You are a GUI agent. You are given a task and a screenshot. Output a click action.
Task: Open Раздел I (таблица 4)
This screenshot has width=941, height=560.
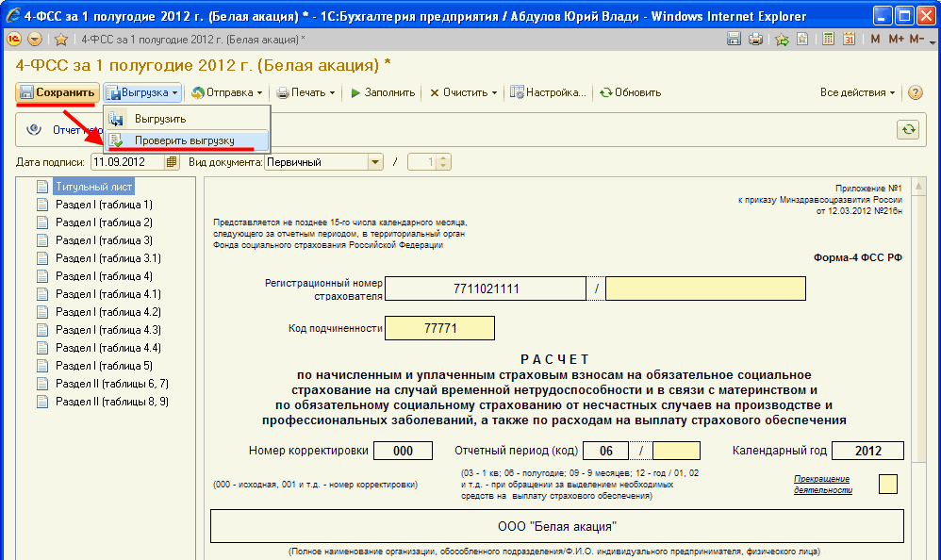coord(104,276)
